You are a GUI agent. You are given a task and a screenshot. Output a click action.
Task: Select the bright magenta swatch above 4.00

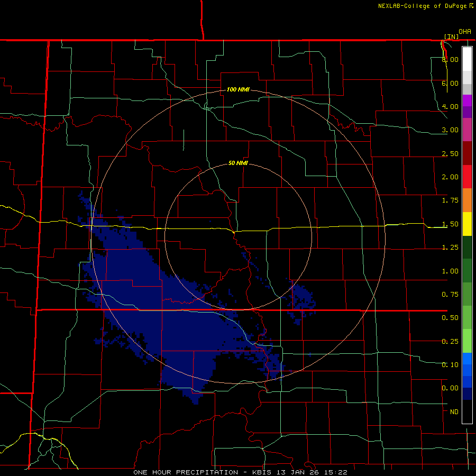coord(467,100)
